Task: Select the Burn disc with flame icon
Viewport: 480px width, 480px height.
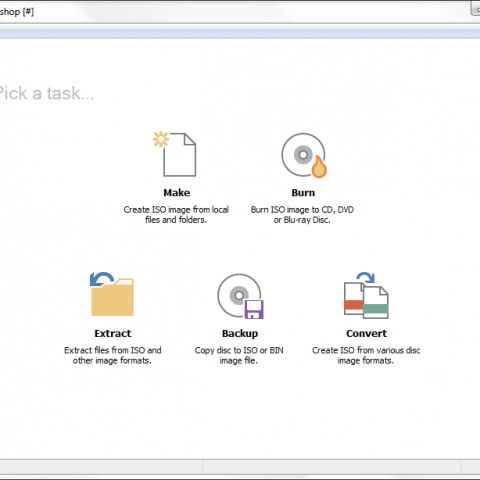Action: [x=304, y=155]
